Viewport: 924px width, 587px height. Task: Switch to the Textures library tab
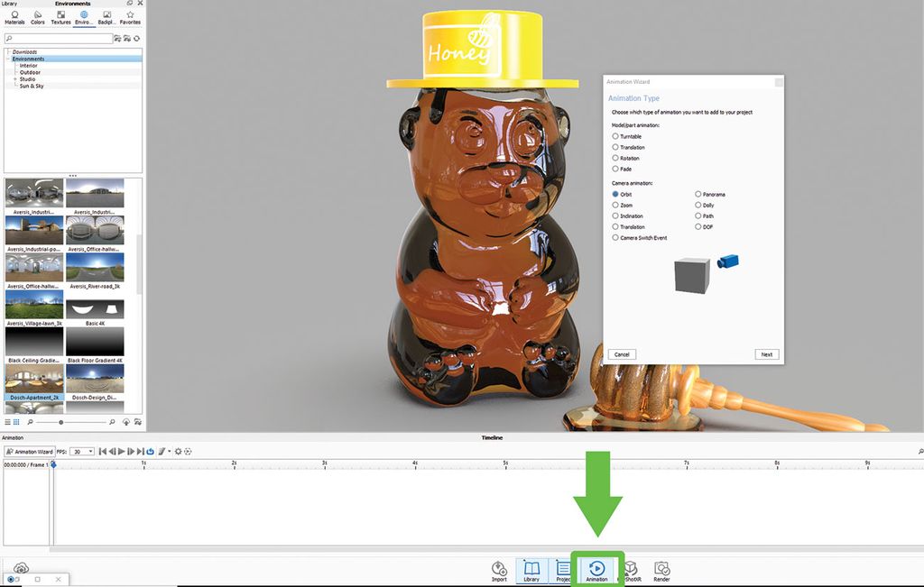60,17
